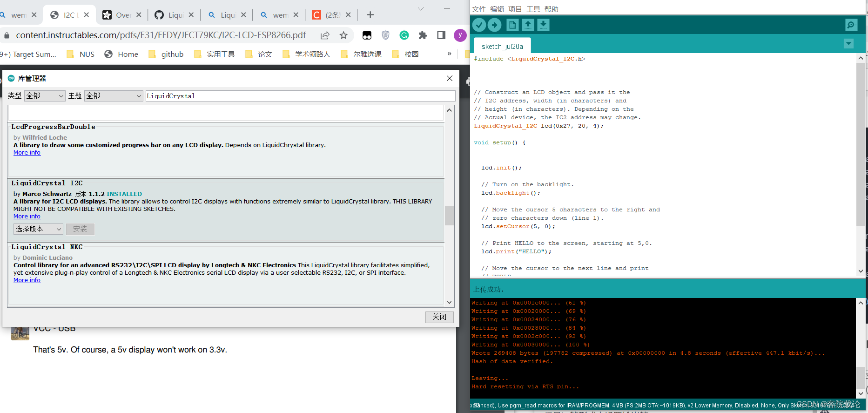The width and height of the screenshot is (868, 413).
Task: Click the Arduino Verify checkmark button
Action: (x=479, y=25)
